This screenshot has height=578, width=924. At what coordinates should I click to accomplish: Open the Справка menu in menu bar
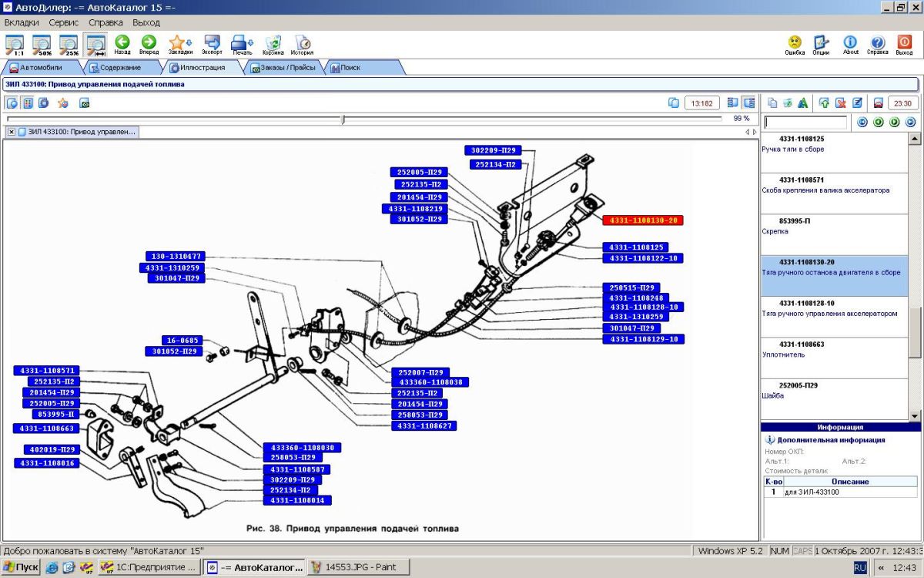pos(105,22)
